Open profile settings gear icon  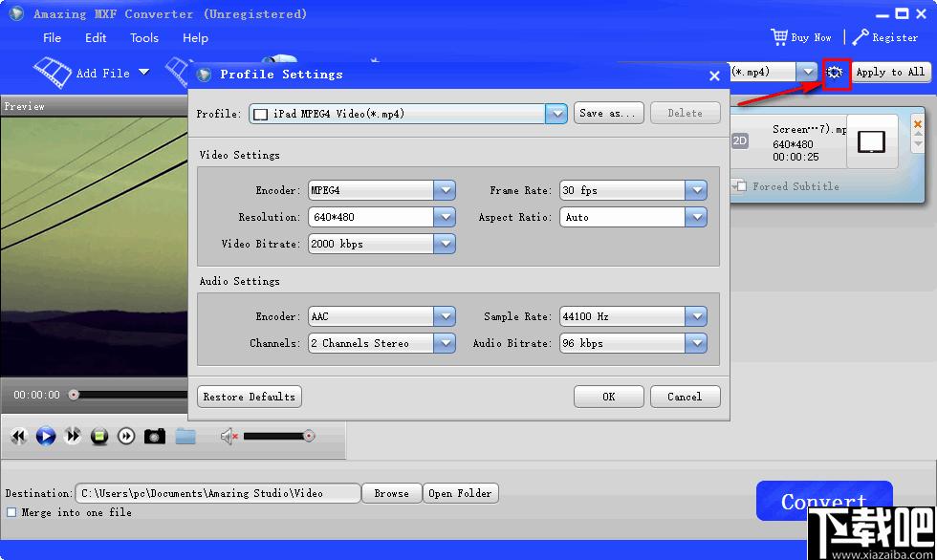[835, 73]
